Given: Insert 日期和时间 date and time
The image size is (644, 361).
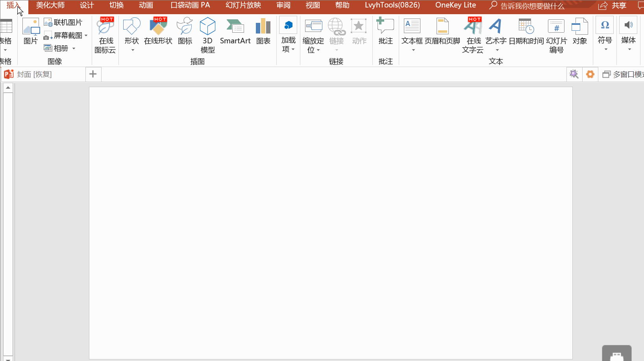Looking at the screenshot, I should (x=526, y=31).
